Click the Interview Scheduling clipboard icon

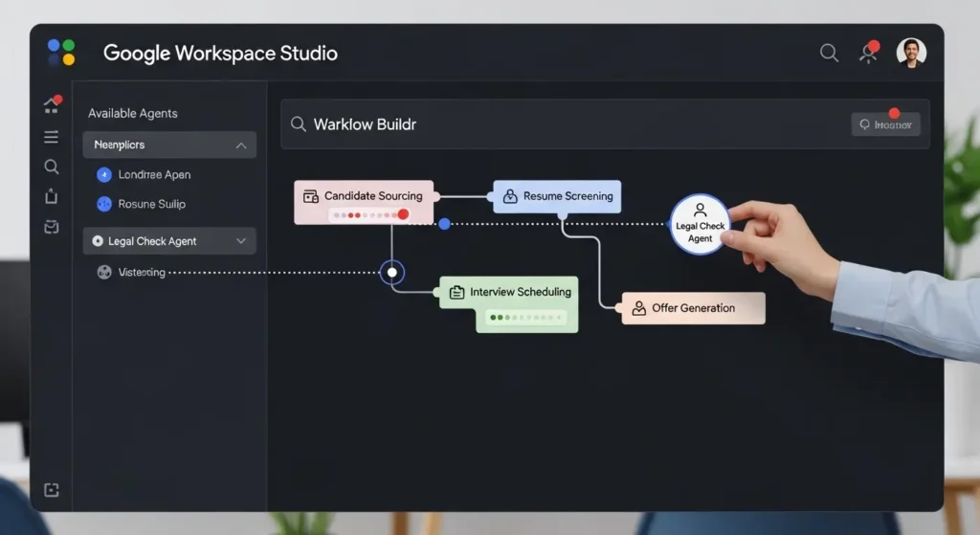click(457, 292)
